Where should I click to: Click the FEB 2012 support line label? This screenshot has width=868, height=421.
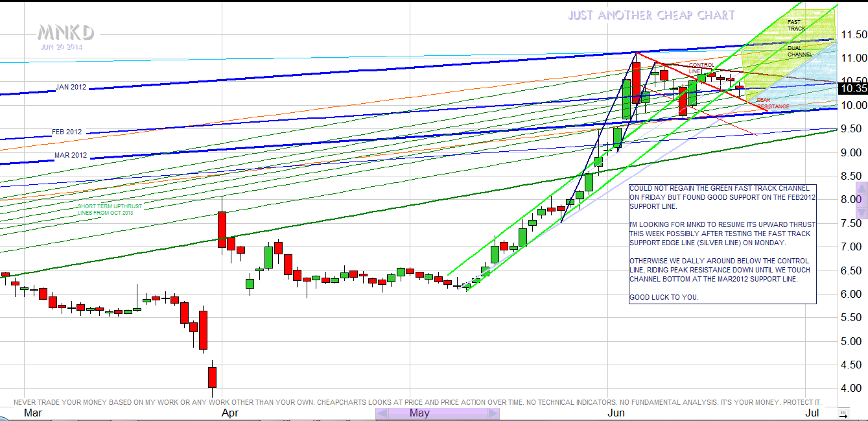pyautogui.click(x=67, y=132)
